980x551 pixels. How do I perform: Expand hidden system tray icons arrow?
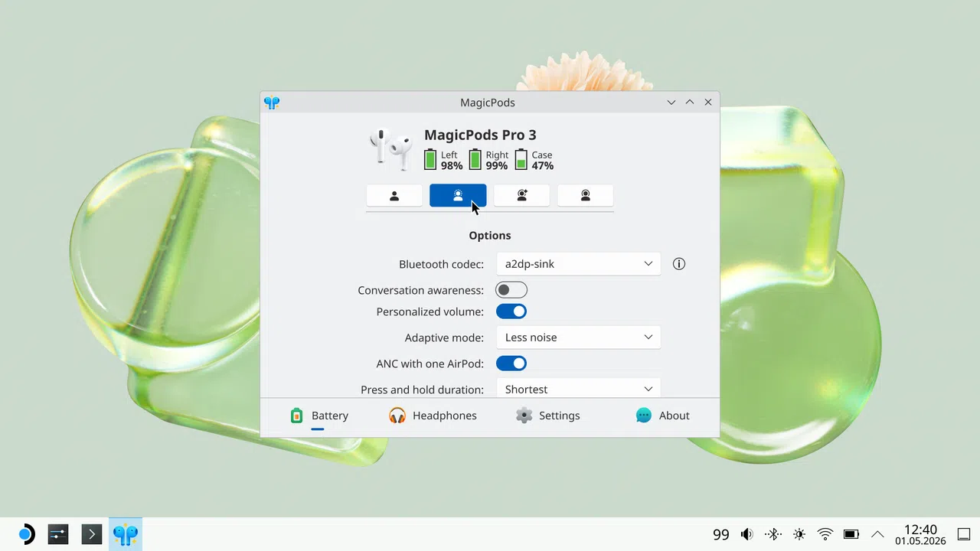878,534
